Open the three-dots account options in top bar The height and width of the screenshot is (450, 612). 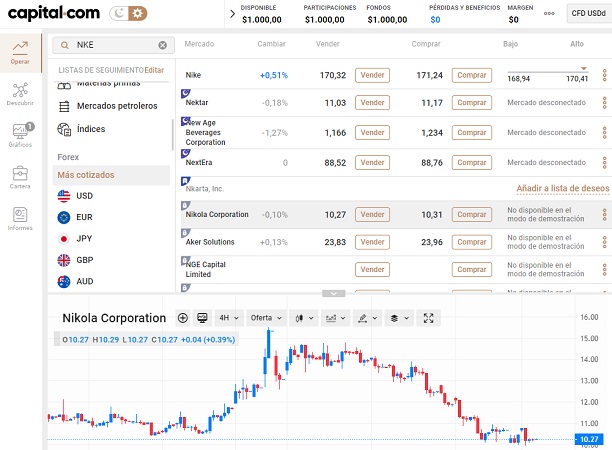(x=549, y=13)
